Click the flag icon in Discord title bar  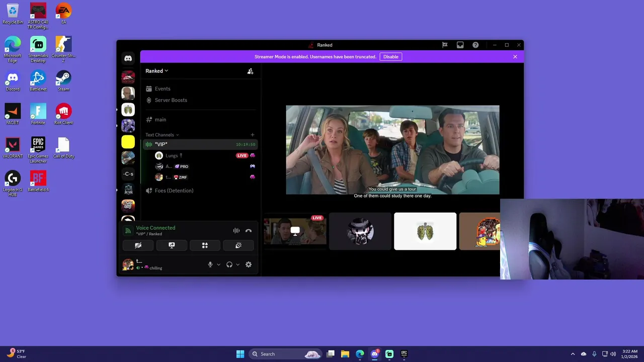[x=445, y=45]
